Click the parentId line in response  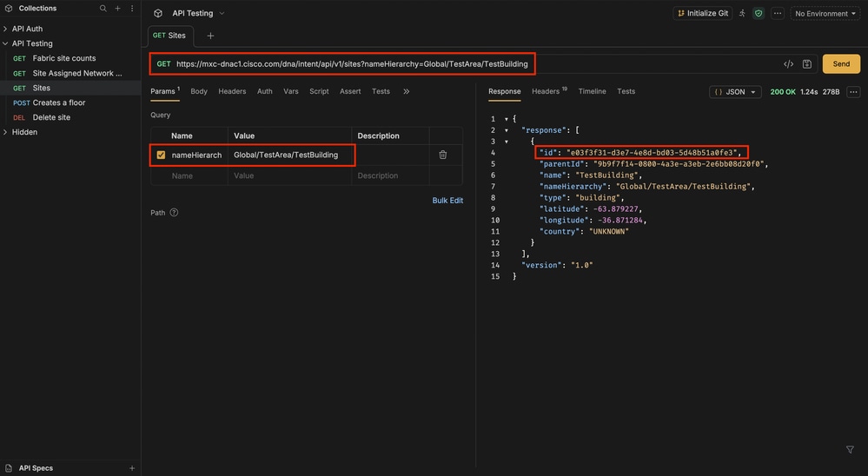[653, 164]
